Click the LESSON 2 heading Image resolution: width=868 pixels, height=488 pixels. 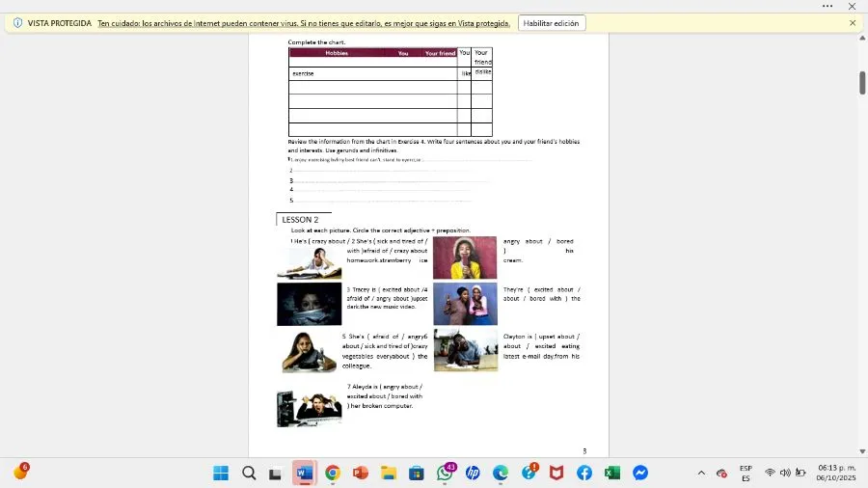(300, 220)
